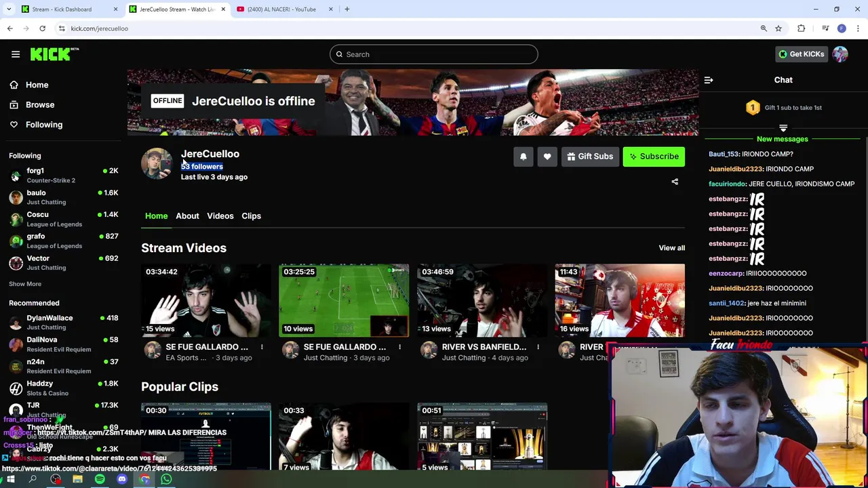Focus the Kick search field
The image size is (868, 488).
pos(434,54)
